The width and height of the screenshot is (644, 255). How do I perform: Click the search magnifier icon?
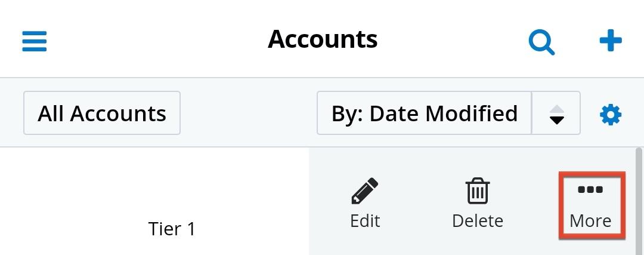point(541,42)
